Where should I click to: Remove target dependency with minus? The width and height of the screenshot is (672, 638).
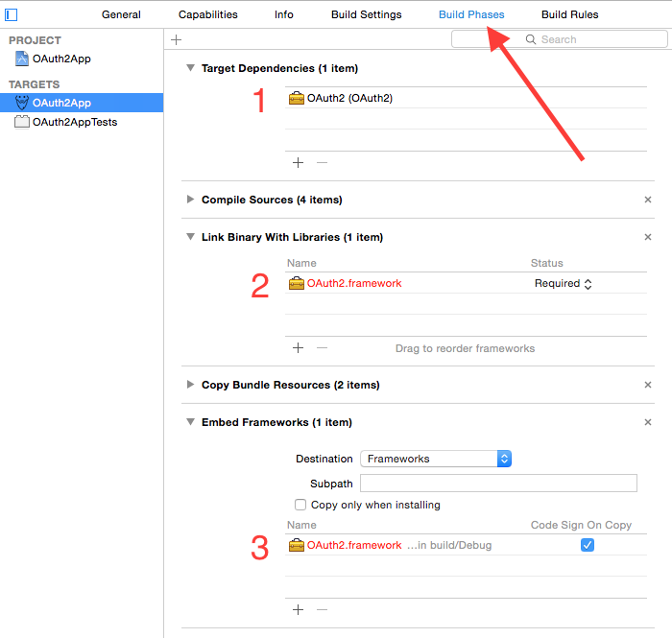tap(322, 163)
